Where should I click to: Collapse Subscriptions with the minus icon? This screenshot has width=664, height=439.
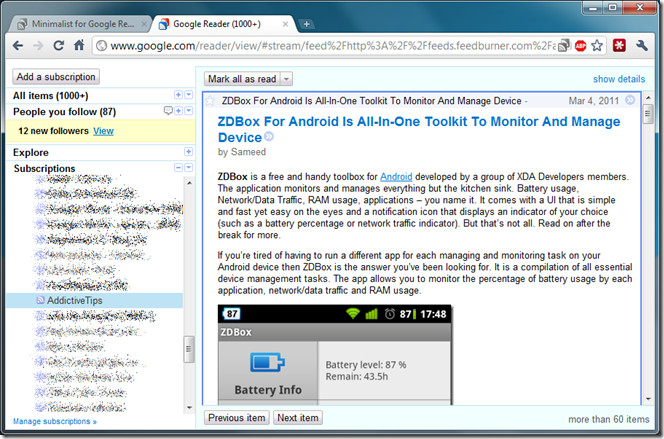(x=178, y=168)
